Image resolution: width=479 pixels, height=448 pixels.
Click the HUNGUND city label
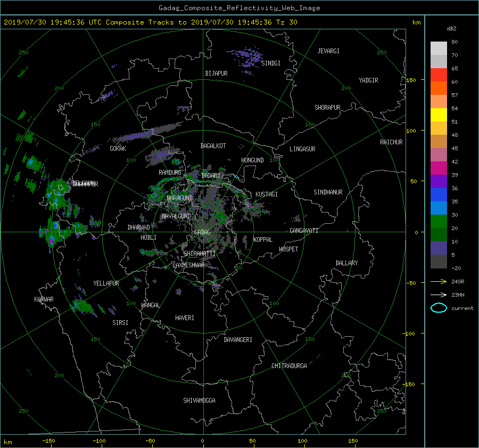coord(252,160)
